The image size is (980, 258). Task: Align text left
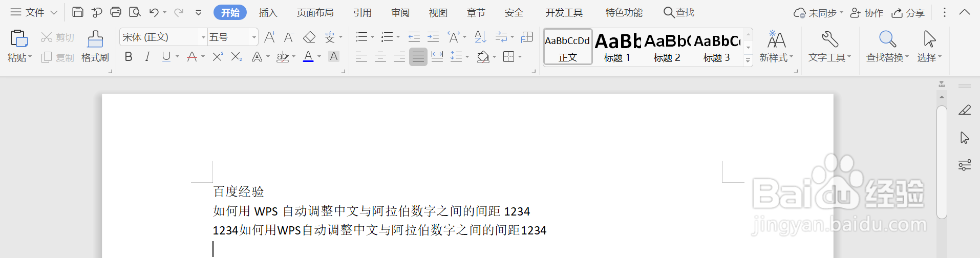click(361, 57)
